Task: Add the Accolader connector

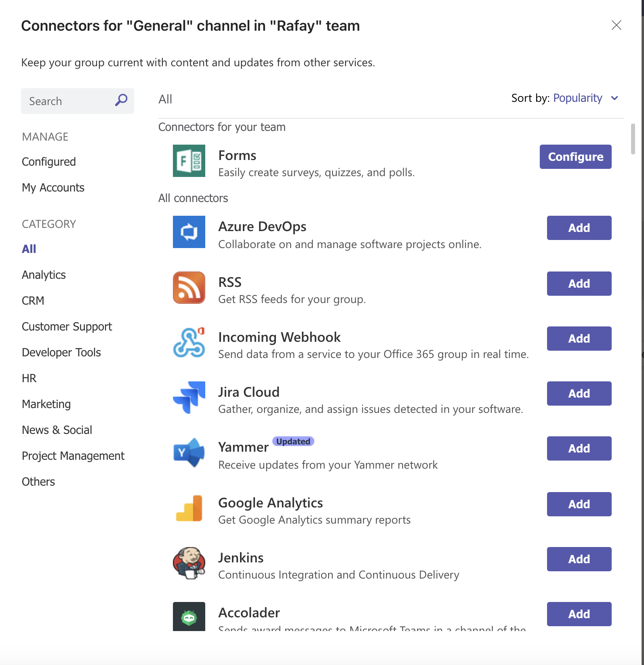Action: [x=579, y=614]
